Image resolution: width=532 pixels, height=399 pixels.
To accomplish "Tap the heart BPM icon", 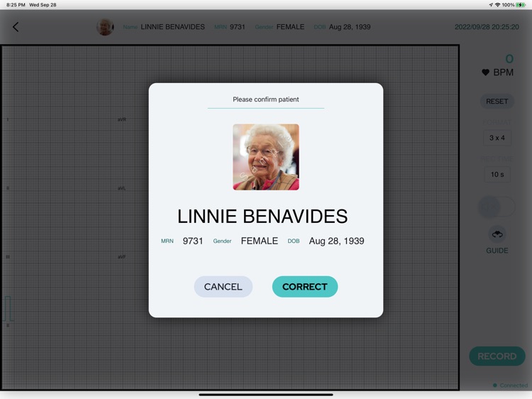I will (x=485, y=72).
